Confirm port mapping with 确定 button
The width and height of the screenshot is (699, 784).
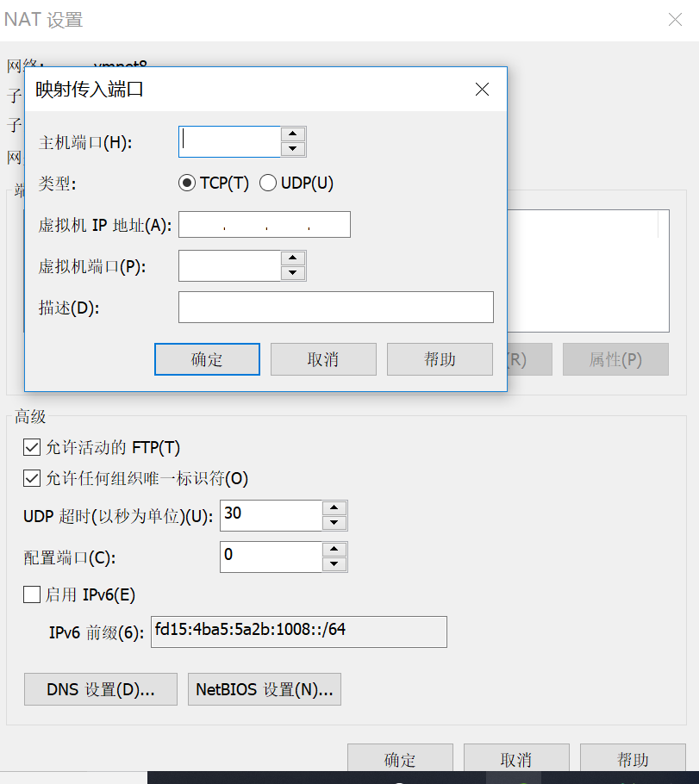pos(207,359)
